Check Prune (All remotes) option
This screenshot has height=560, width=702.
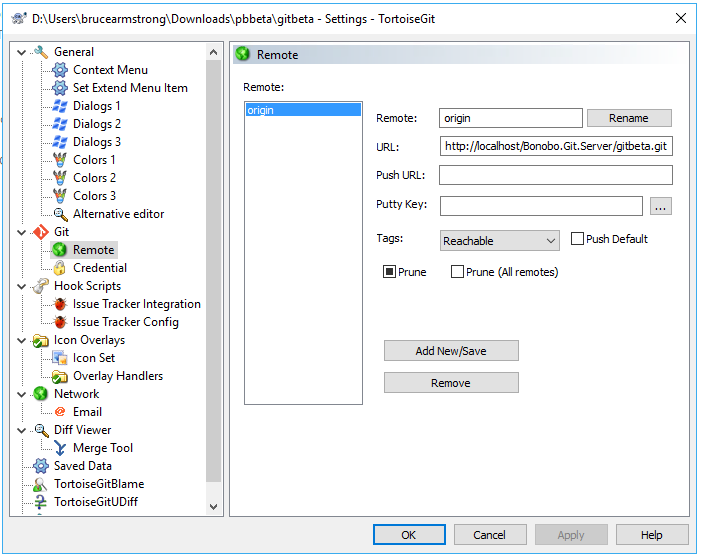click(457, 272)
